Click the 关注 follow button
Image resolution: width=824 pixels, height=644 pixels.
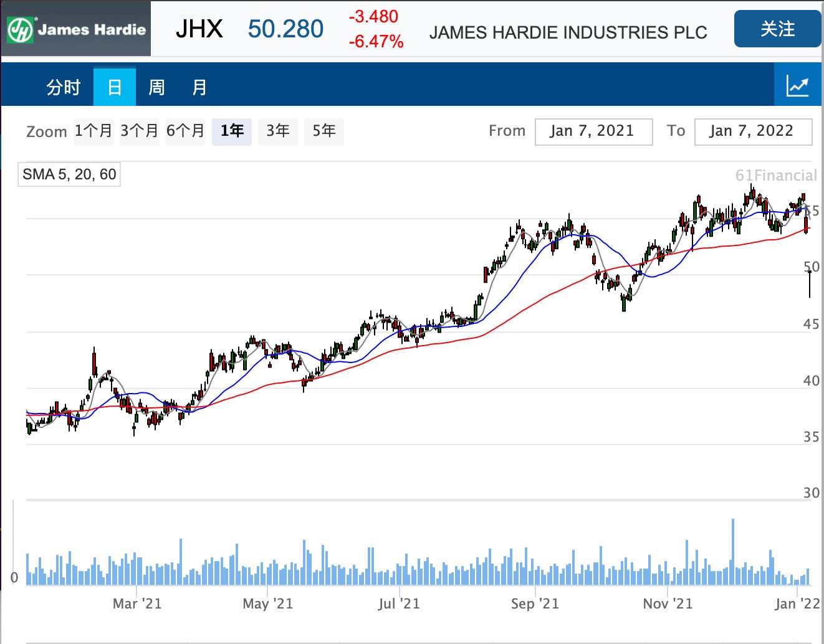[x=777, y=29]
